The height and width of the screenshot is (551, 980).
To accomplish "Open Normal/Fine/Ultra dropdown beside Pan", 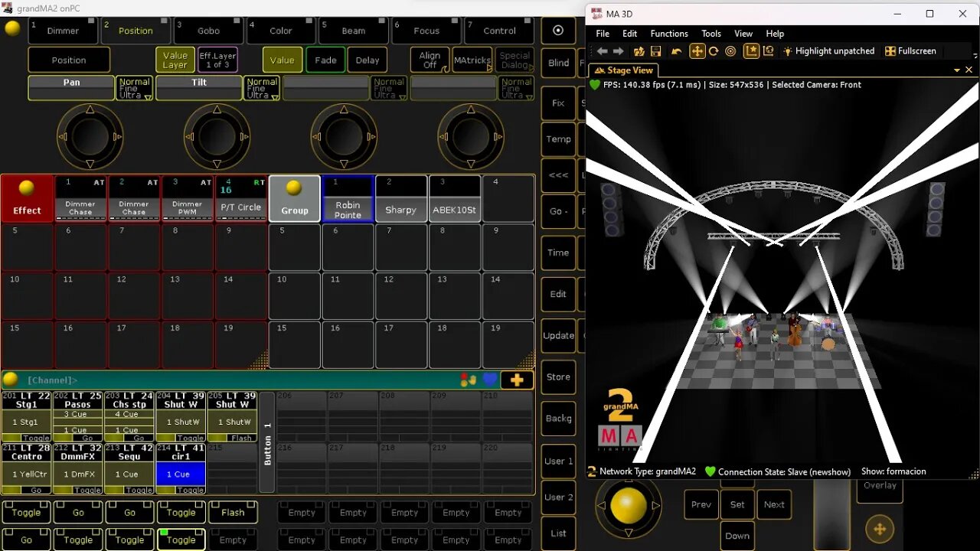I will (134, 88).
